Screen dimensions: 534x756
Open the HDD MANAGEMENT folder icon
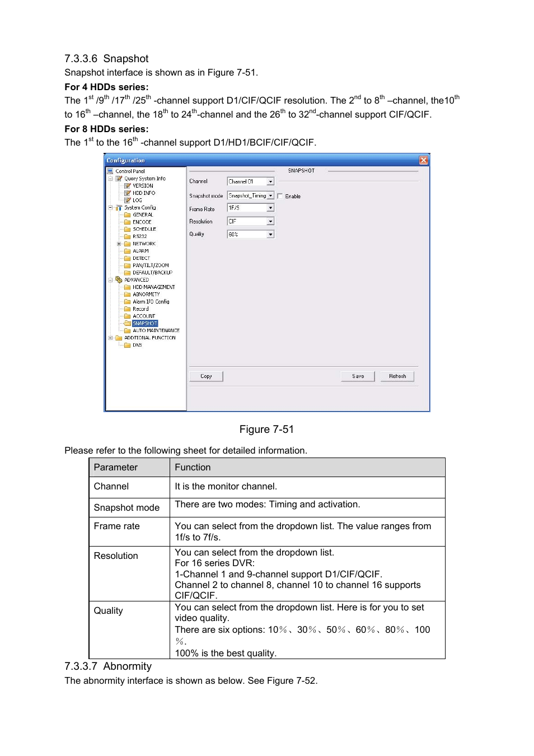pos(128,287)
